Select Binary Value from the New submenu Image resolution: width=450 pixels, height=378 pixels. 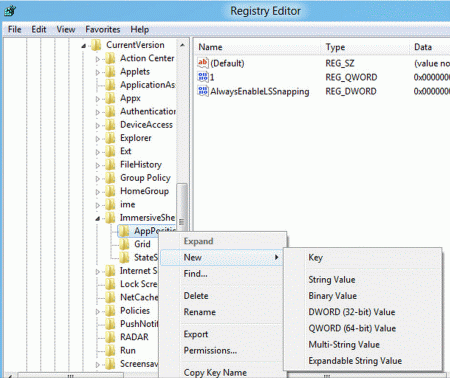[363, 296]
